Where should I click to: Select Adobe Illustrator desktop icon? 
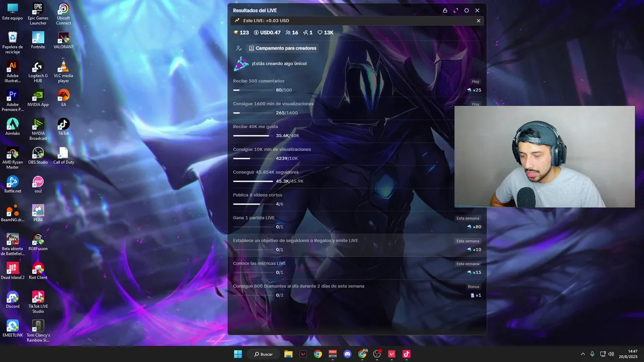point(13,72)
